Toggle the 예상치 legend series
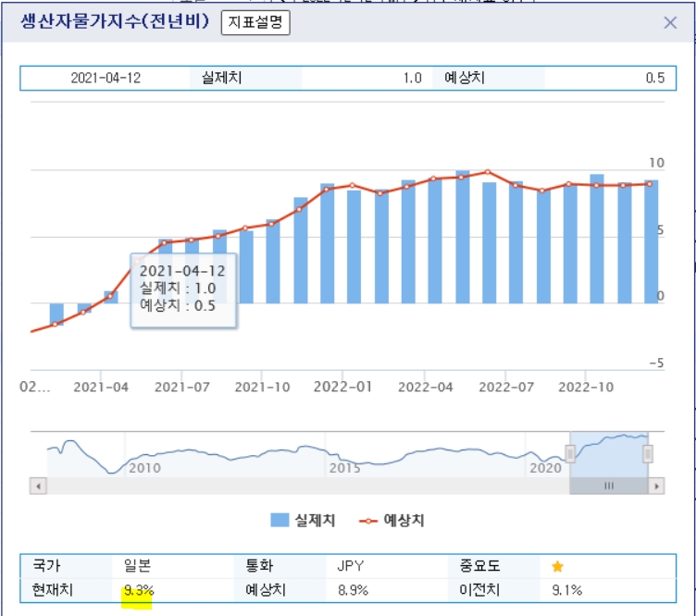This screenshot has width=696, height=616. point(391,520)
